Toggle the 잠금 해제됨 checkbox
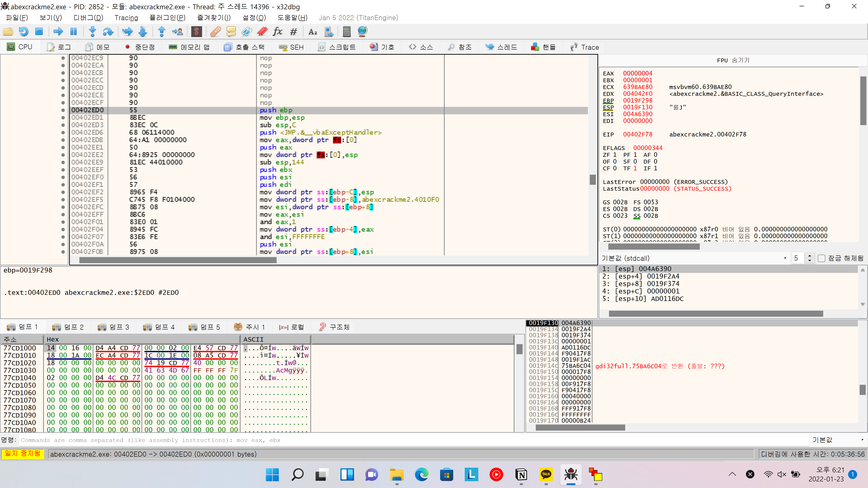Image resolution: width=868 pixels, height=488 pixels. click(822, 258)
